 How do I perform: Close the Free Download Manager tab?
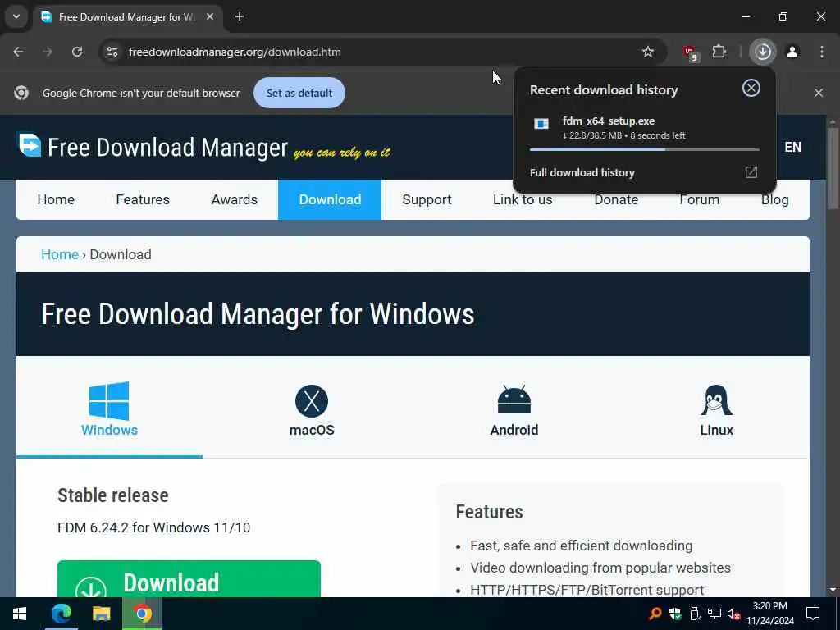tap(210, 16)
